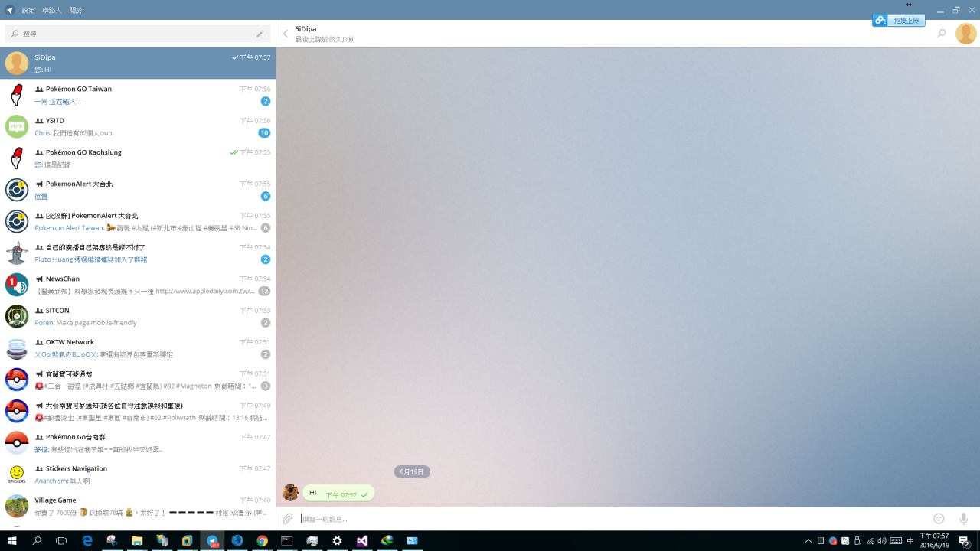Attach a file with the paperclip icon

click(288, 519)
